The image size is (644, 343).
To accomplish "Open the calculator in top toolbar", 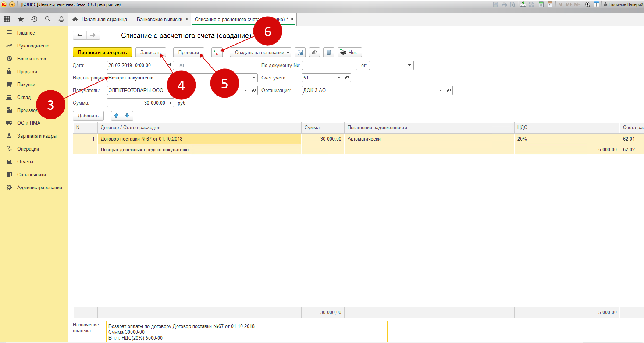I will tap(541, 4).
